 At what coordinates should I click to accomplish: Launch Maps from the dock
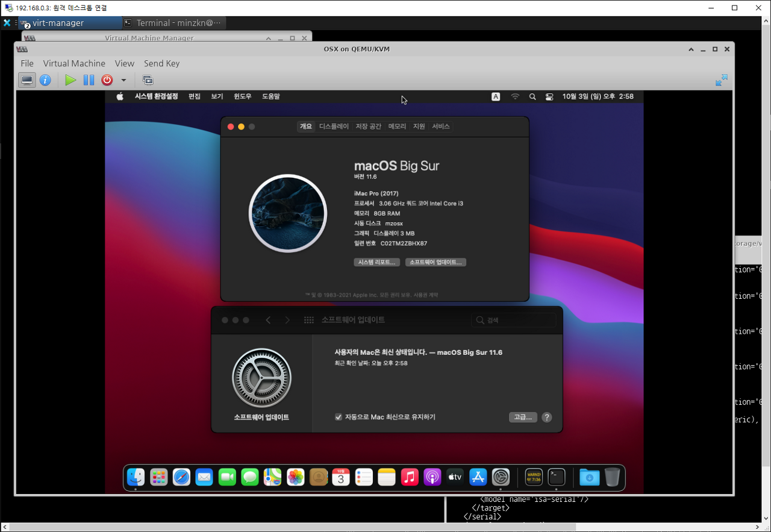pyautogui.click(x=272, y=477)
